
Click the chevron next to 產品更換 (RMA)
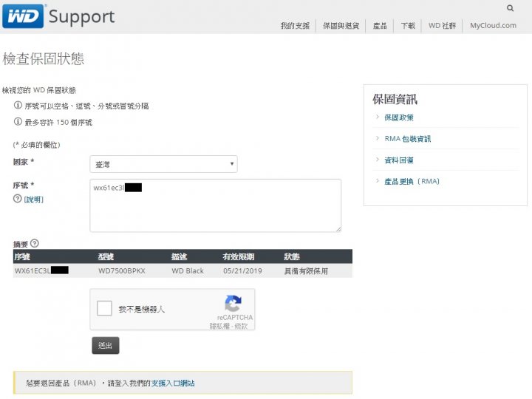click(x=378, y=181)
